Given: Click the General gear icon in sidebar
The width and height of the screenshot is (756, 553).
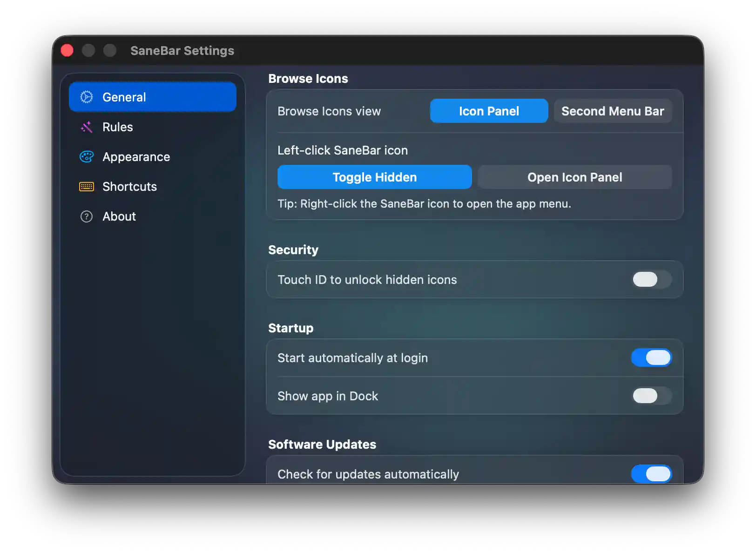Looking at the screenshot, I should coord(87,97).
